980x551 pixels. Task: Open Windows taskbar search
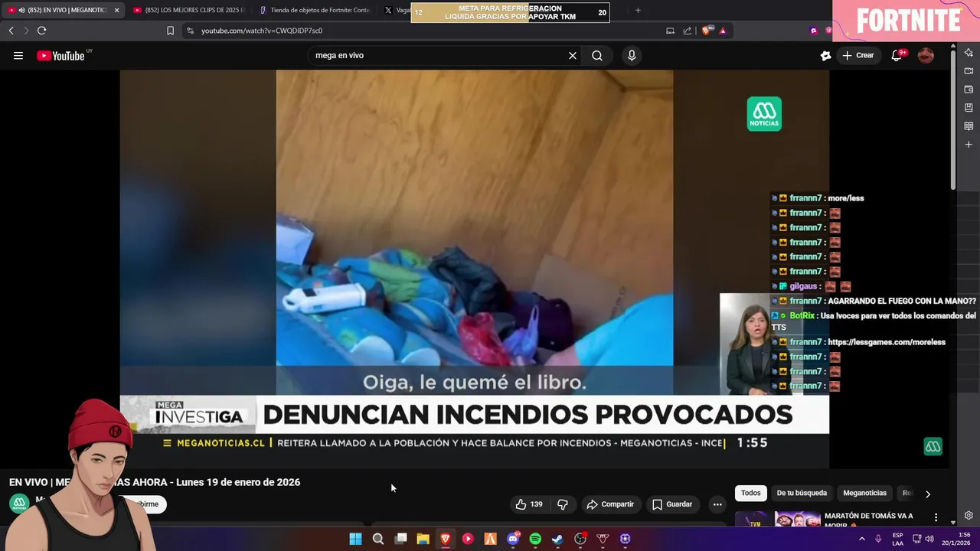pos(377,539)
